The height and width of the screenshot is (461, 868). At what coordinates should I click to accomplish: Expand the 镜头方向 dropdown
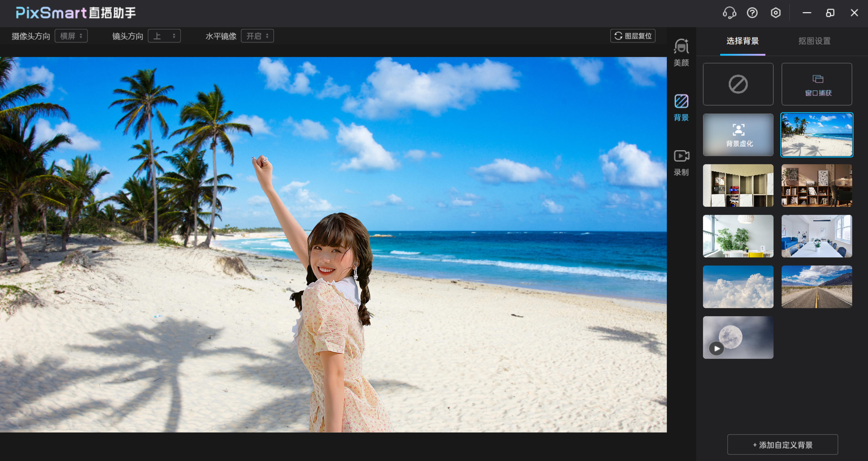coord(164,36)
